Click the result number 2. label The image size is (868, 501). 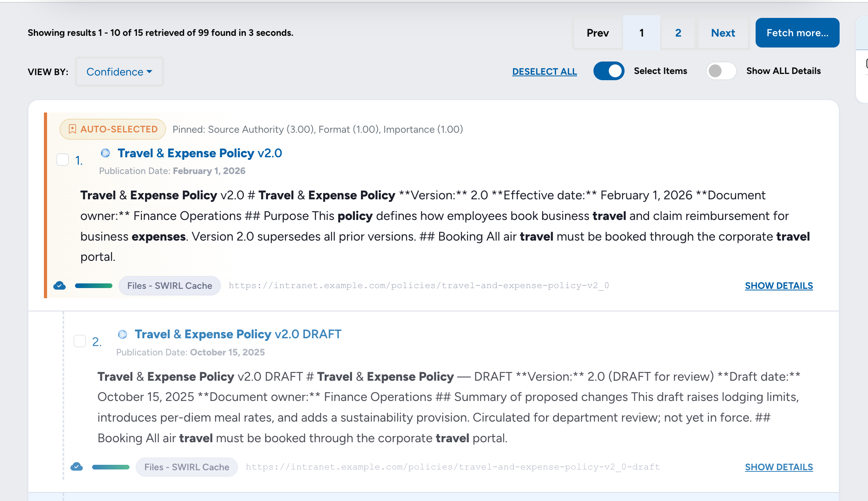coord(97,342)
